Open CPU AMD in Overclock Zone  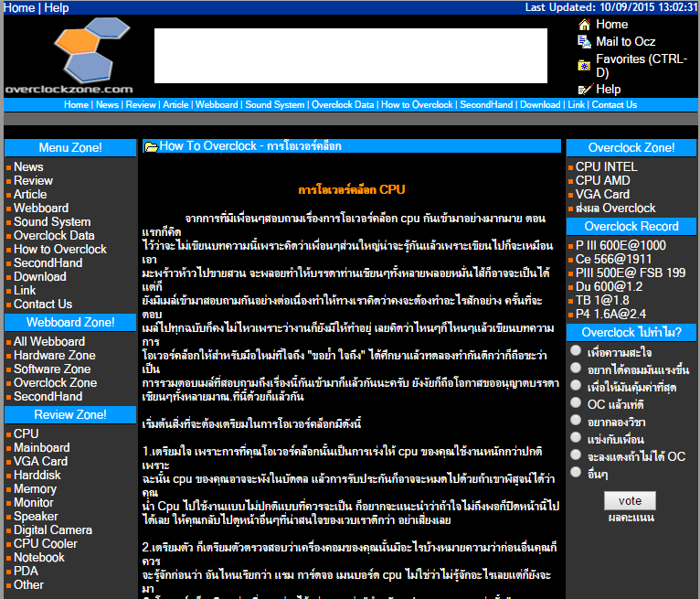coord(603,180)
